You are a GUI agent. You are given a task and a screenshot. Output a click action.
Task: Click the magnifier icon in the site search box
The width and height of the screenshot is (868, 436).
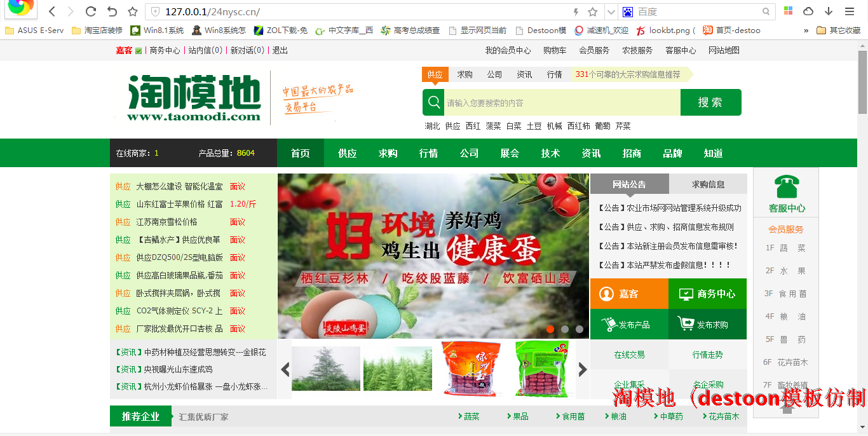click(434, 102)
